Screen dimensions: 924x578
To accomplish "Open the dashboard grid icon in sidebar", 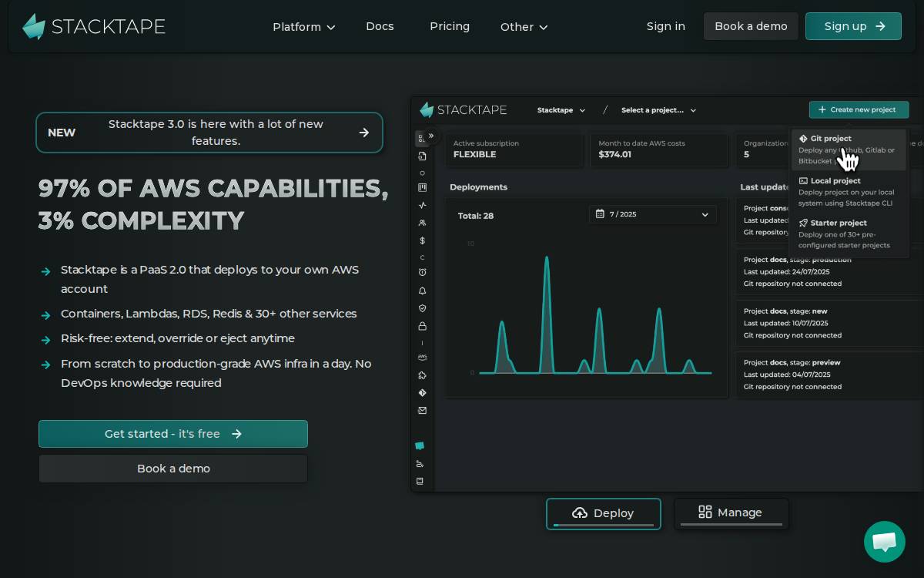I will click(422, 139).
